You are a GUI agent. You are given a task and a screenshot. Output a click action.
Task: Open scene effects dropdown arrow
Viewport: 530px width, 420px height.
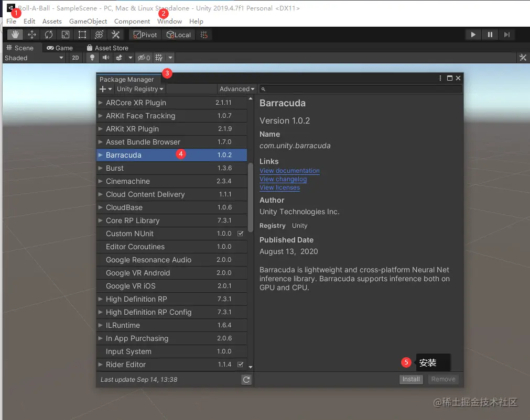click(130, 58)
